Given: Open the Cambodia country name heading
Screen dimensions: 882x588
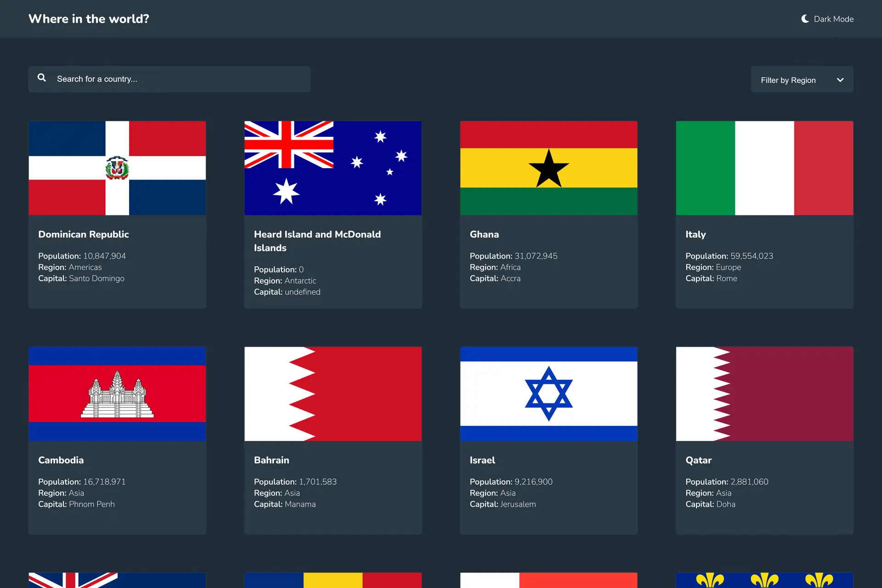Looking at the screenshot, I should (x=61, y=460).
